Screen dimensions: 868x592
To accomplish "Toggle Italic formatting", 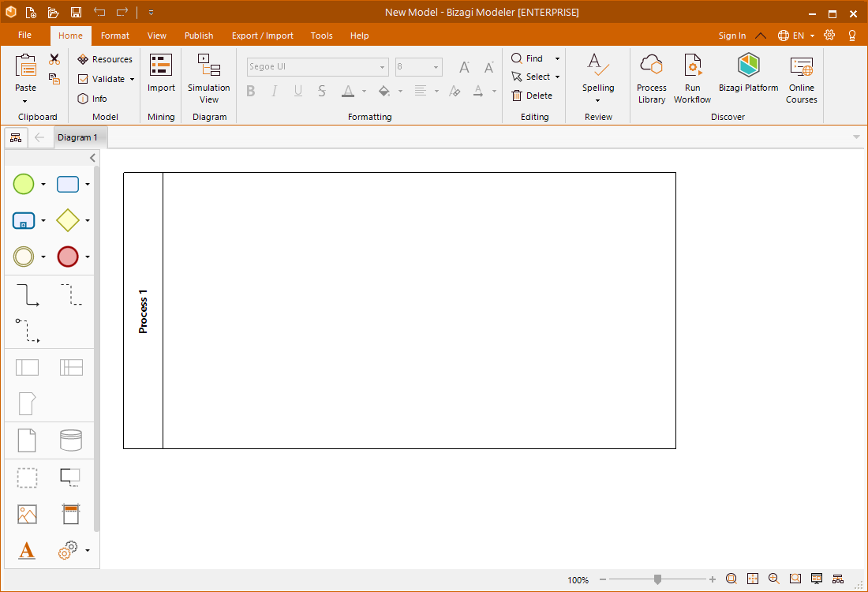I will click(274, 91).
